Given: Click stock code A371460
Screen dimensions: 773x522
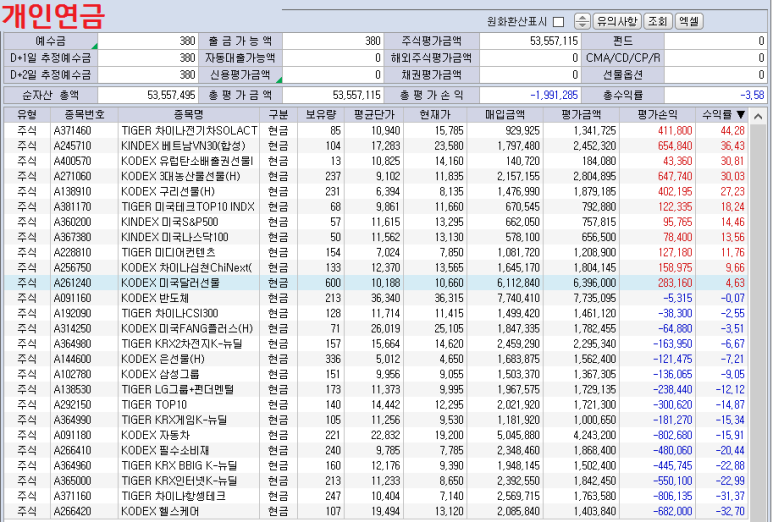Looking at the screenshot, I should 72,131.
